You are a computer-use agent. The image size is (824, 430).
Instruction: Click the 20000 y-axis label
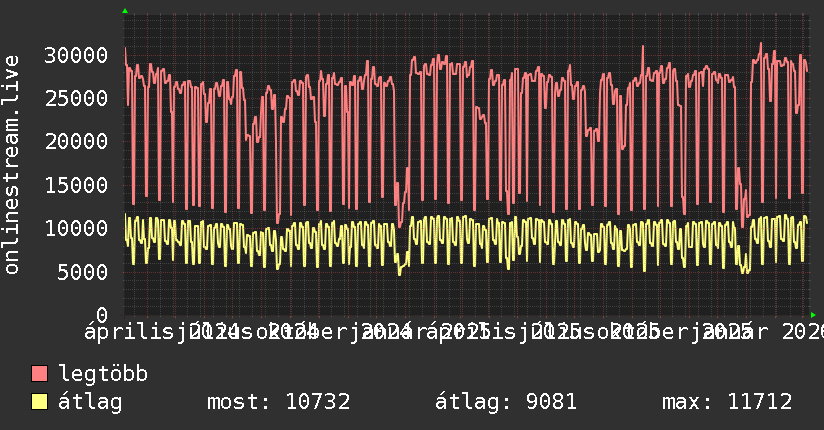coord(78,141)
